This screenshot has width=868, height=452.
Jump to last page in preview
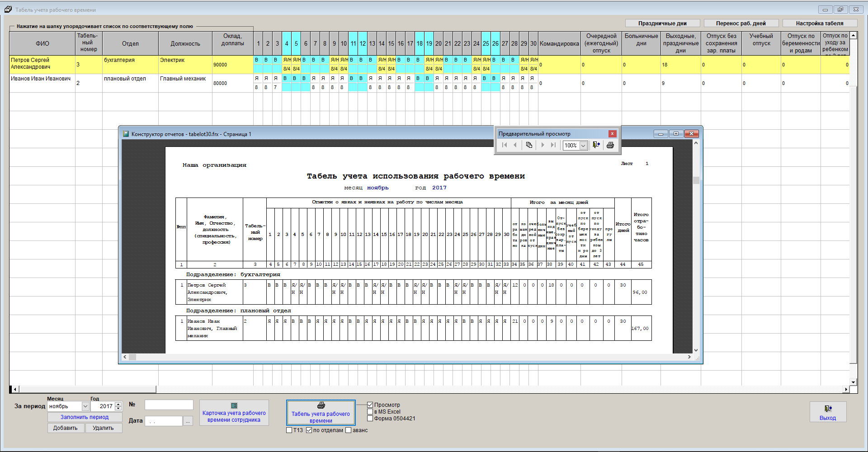click(x=553, y=145)
